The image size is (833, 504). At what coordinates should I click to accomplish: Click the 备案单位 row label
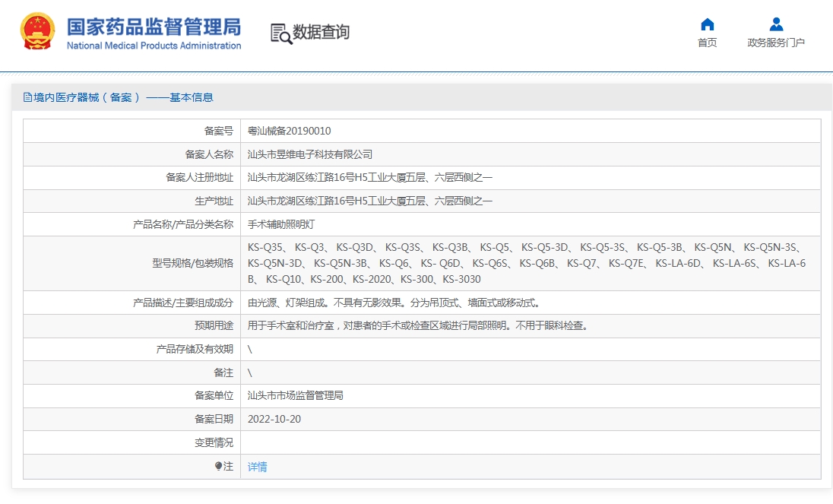coord(214,395)
